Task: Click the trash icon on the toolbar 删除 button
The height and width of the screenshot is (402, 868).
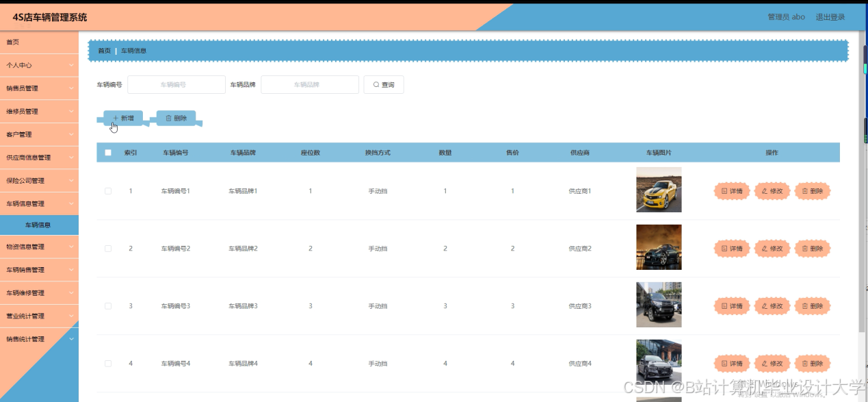Action: click(x=169, y=118)
